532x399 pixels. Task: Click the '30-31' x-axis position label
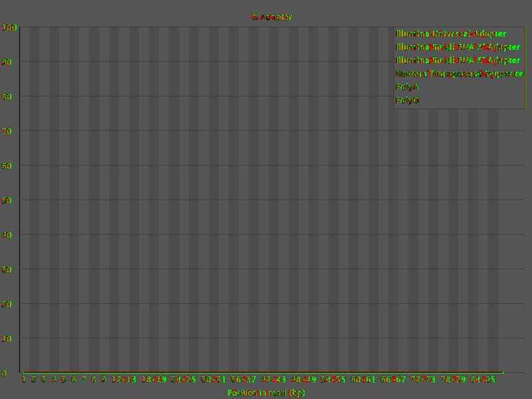[213, 379]
